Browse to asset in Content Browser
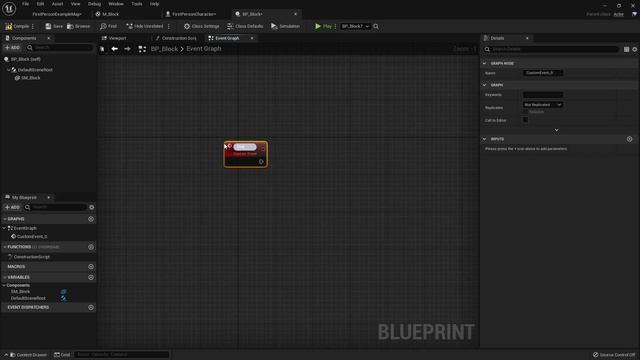This screenshot has height=360, width=640. point(78,26)
